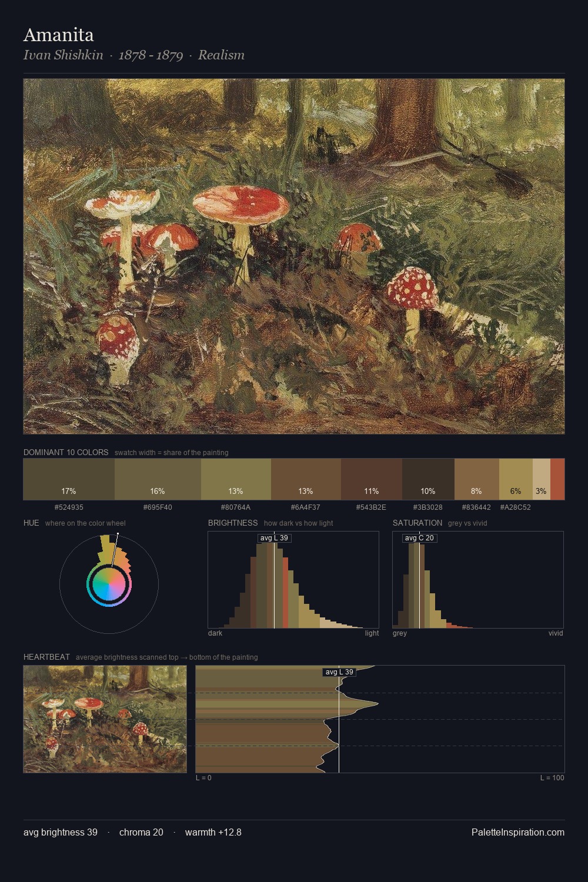Click the hex code #6A4F37
Viewport: 588px width, 882px height.
(x=306, y=507)
